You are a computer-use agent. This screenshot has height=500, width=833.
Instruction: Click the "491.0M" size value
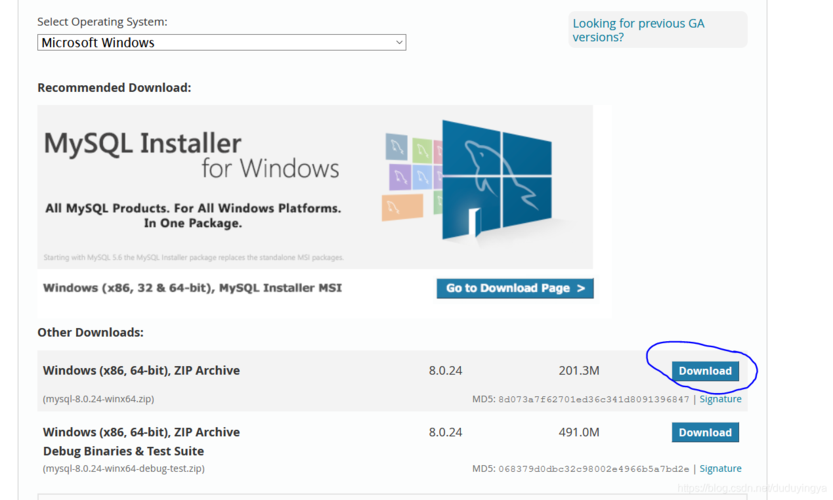(579, 433)
